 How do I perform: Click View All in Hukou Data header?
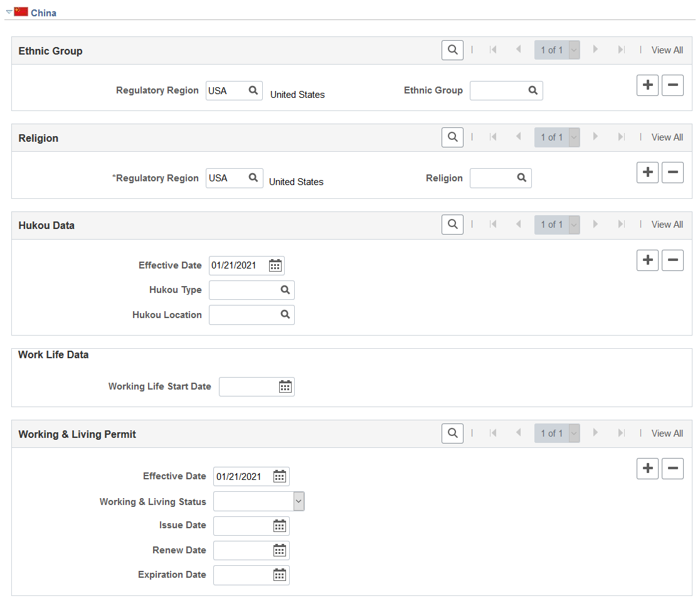[667, 224]
